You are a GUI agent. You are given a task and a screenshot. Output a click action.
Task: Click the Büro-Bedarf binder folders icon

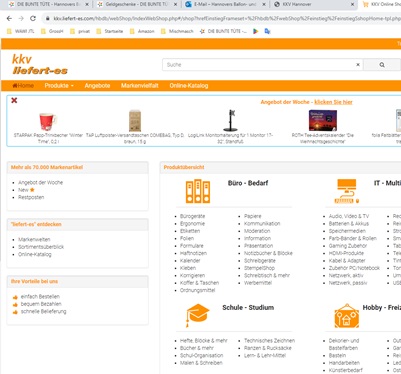coord(198,191)
